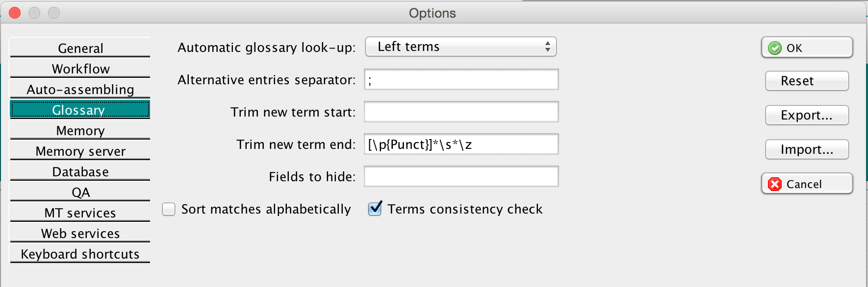
Task: Show the Database options tab
Action: coord(80,172)
